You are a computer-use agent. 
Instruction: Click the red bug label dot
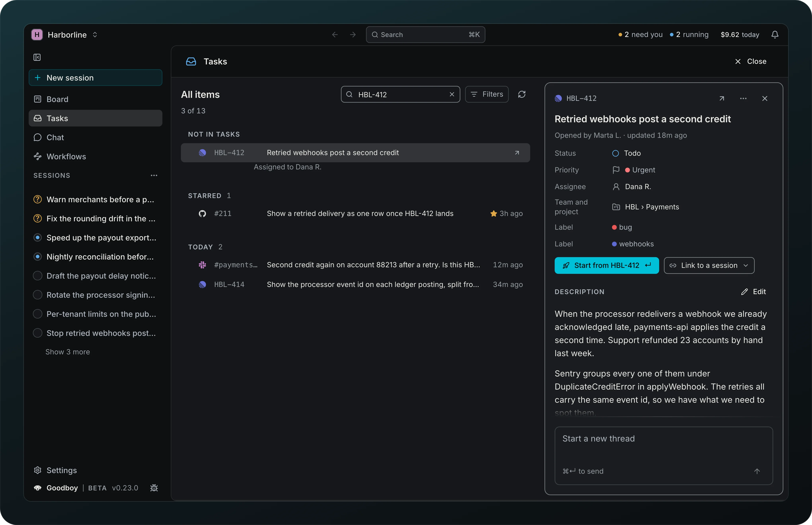pos(614,227)
